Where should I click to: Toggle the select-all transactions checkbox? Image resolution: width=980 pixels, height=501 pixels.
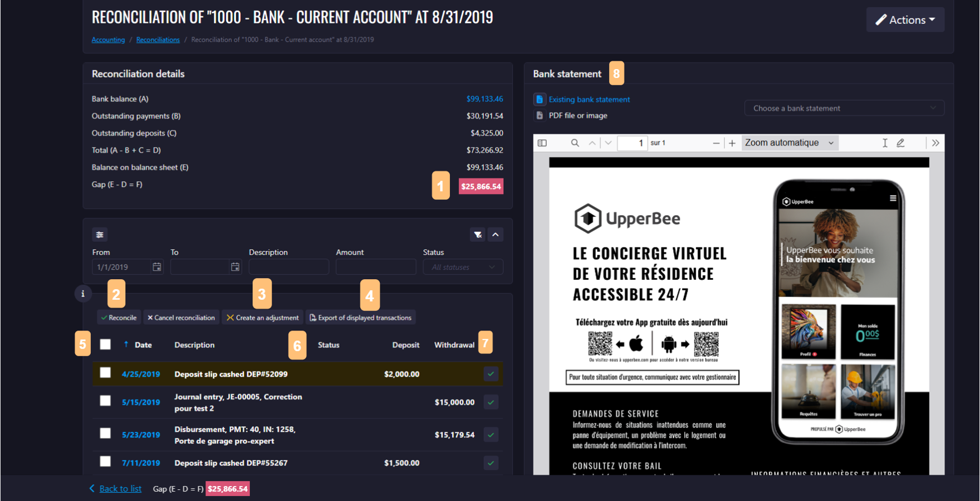[105, 344]
